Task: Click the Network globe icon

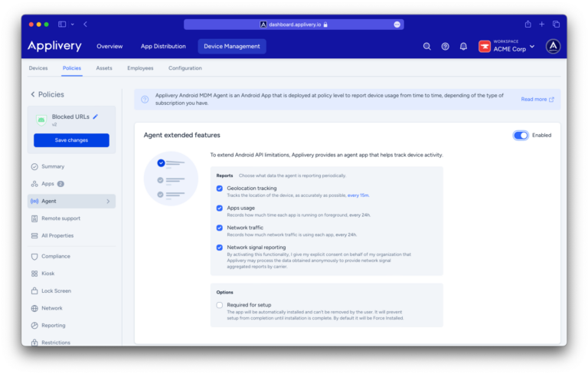Action: (x=34, y=308)
